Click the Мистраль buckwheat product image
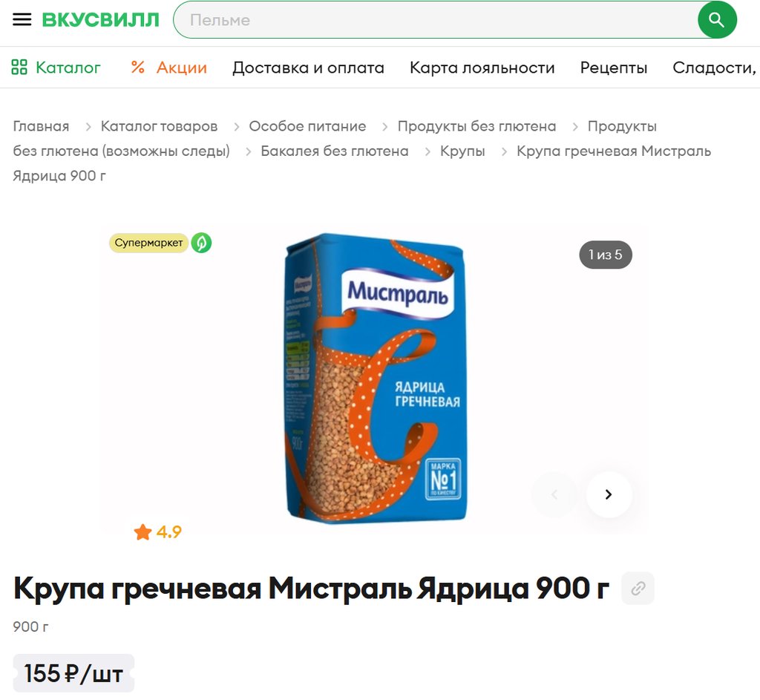 [x=376, y=379]
